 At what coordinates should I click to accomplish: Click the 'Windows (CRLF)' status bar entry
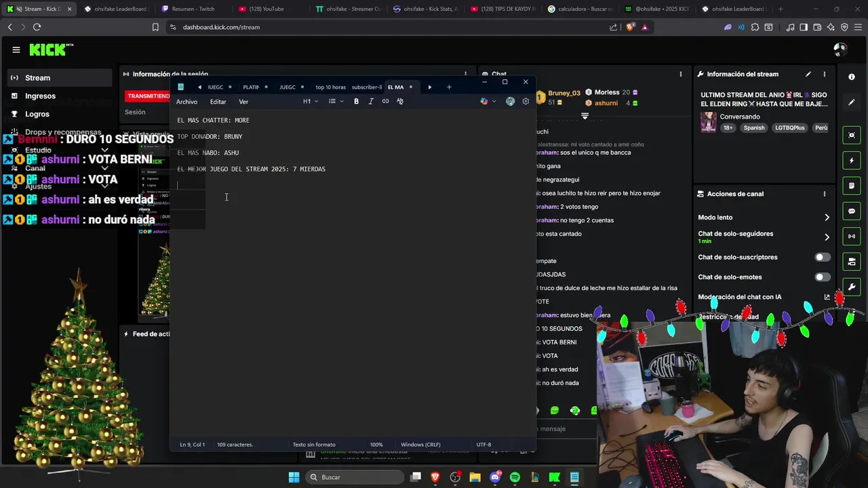pyautogui.click(x=420, y=445)
